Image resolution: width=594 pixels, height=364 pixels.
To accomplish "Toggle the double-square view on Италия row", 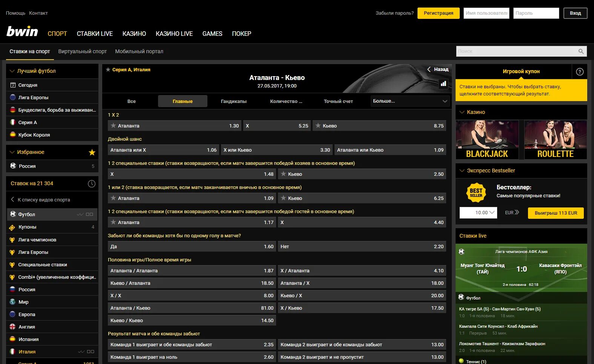I will (x=91, y=352).
